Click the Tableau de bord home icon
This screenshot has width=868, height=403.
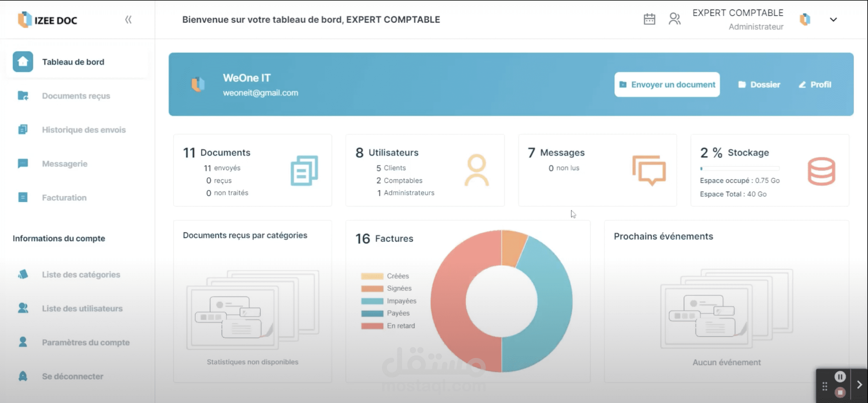pos(23,62)
